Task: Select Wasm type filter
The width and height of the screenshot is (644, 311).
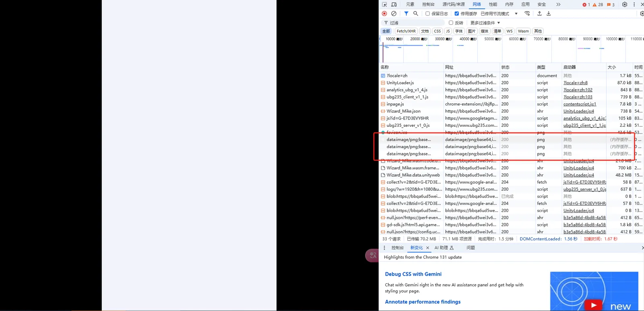Action: pyautogui.click(x=523, y=31)
